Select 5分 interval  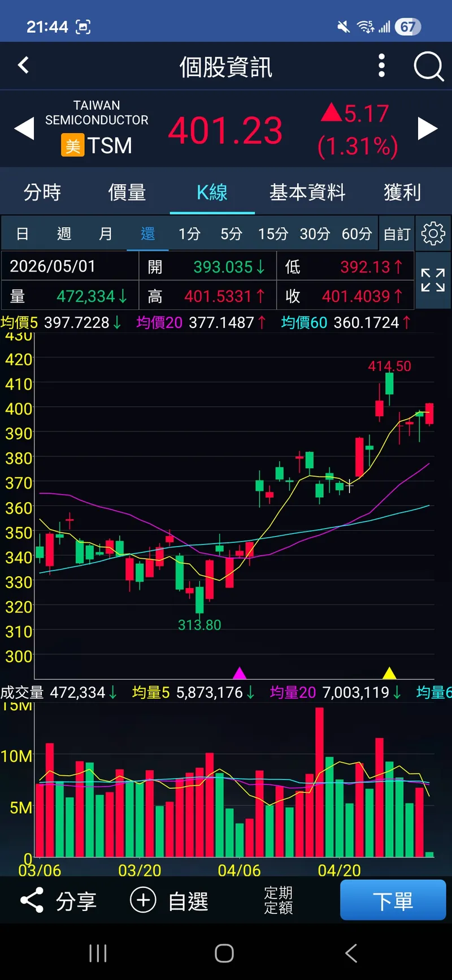click(x=231, y=234)
